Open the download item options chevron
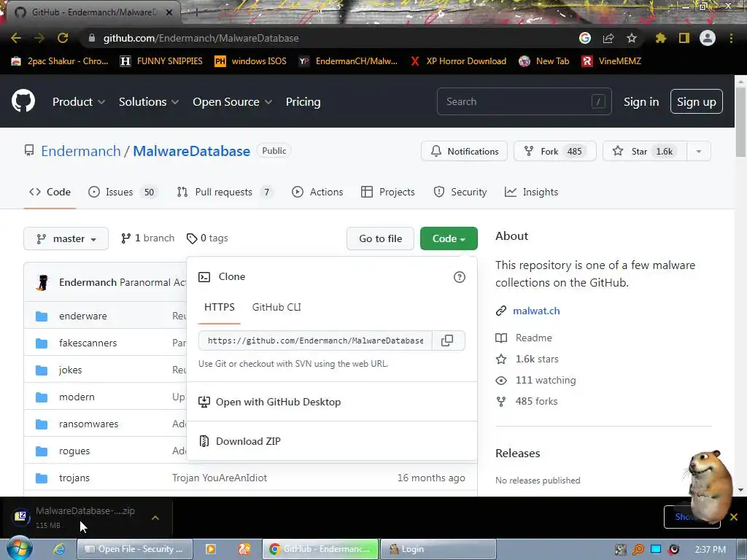747x560 pixels. tap(155, 518)
